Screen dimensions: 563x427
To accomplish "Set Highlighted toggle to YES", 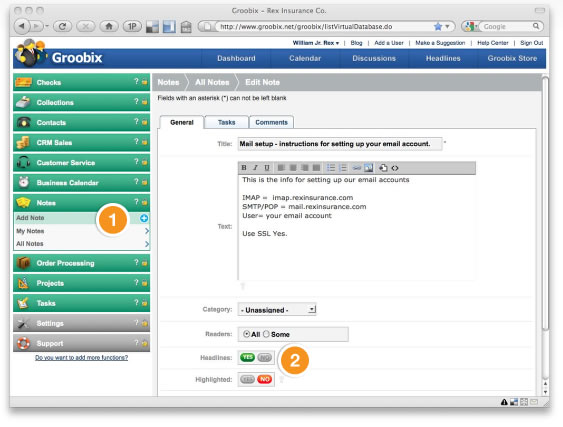I will coord(247,379).
